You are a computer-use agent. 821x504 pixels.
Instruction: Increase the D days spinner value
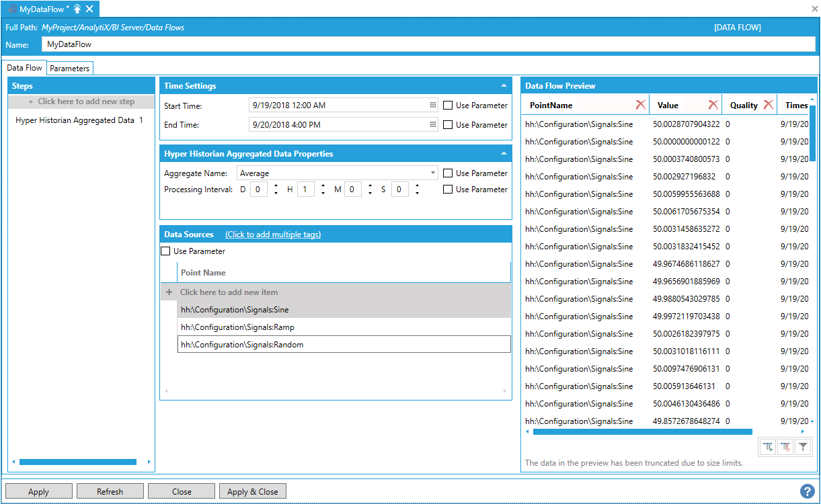(276, 186)
